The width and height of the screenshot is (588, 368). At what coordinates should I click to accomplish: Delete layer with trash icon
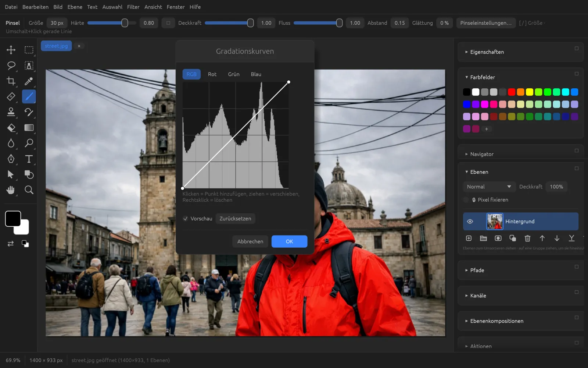(527, 238)
